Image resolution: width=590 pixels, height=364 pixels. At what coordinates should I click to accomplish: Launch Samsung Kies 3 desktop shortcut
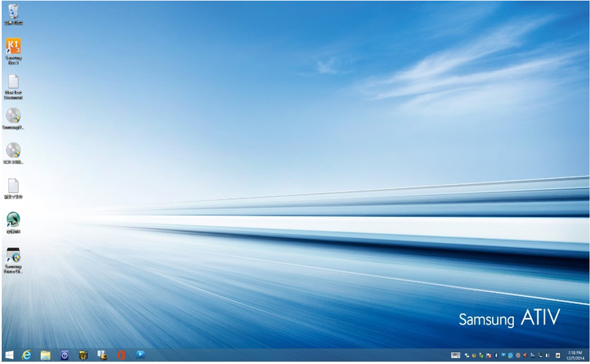click(x=13, y=51)
